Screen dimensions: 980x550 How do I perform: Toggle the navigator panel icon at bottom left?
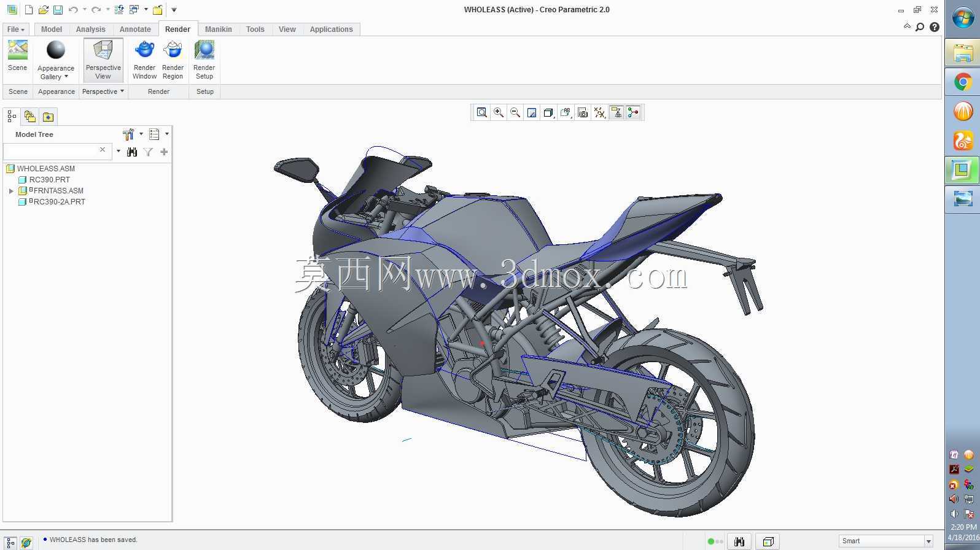[10, 542]
